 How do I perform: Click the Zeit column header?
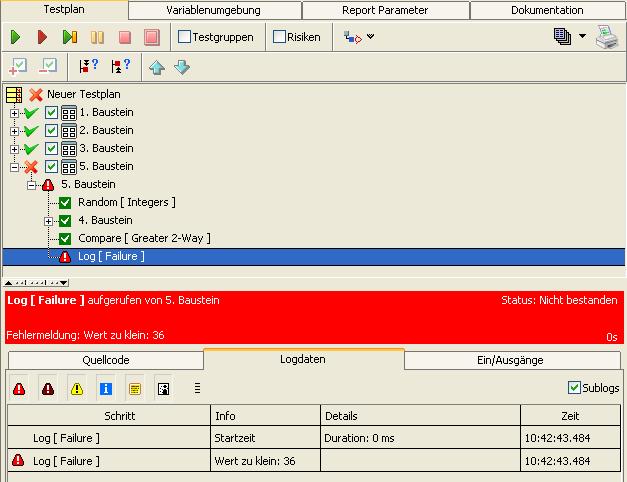point(569,415)
